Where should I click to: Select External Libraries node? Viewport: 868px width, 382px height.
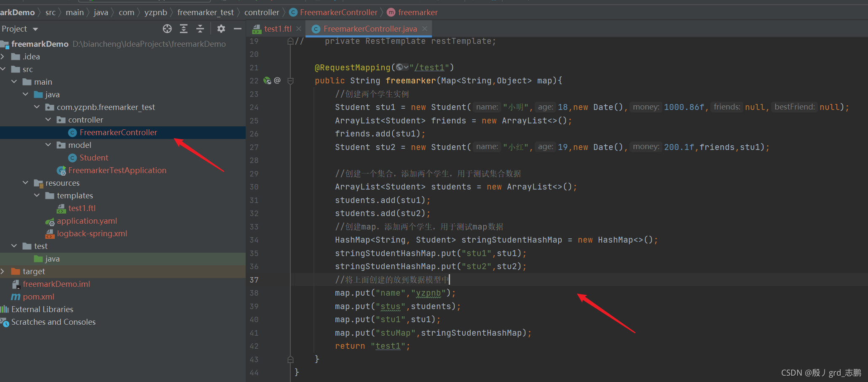coord(43,309)
